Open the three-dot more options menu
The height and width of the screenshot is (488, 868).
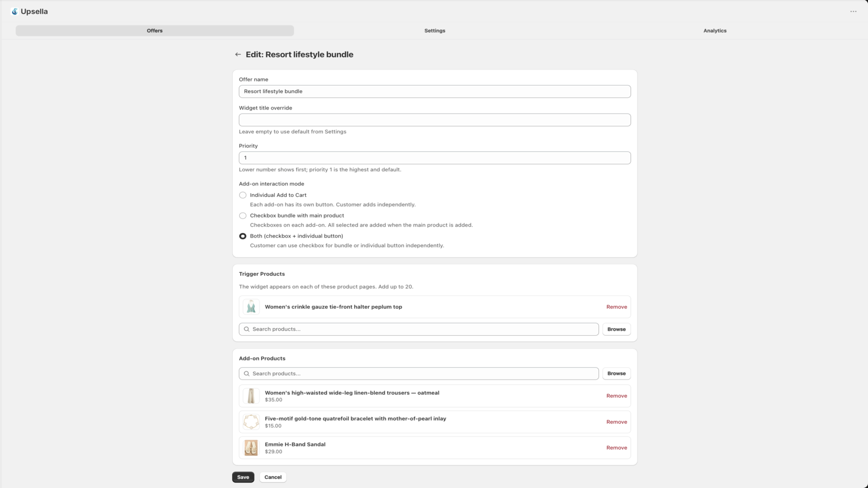point(853,11)
